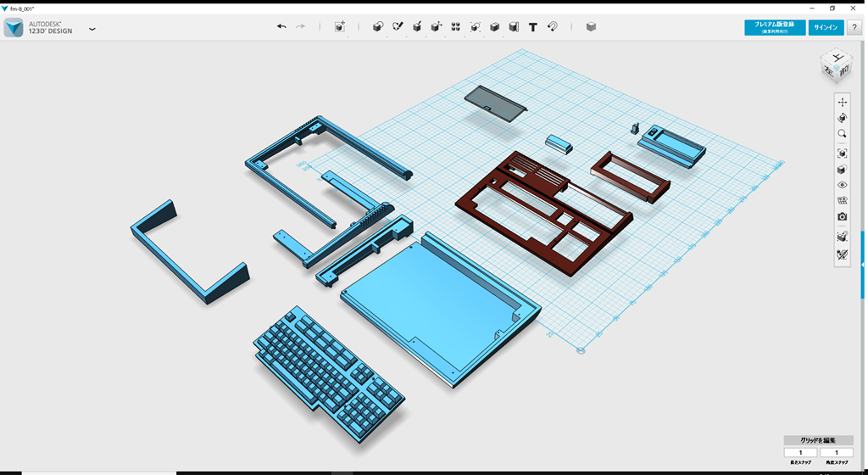Viewport: 868px width, 475px height.
Task: Select the Sketch tool
Action: [x=398, y=27]
